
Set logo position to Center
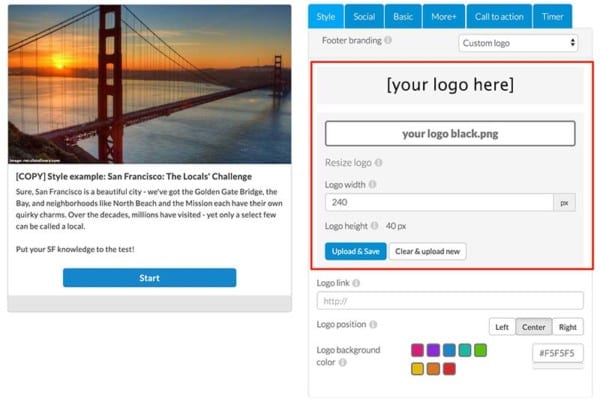(533, 327)
